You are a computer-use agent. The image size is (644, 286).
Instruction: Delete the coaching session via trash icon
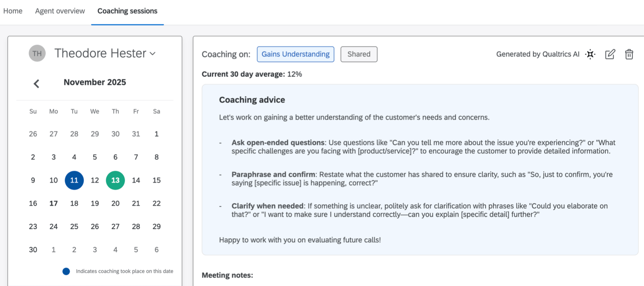click(x=629, y=54)
